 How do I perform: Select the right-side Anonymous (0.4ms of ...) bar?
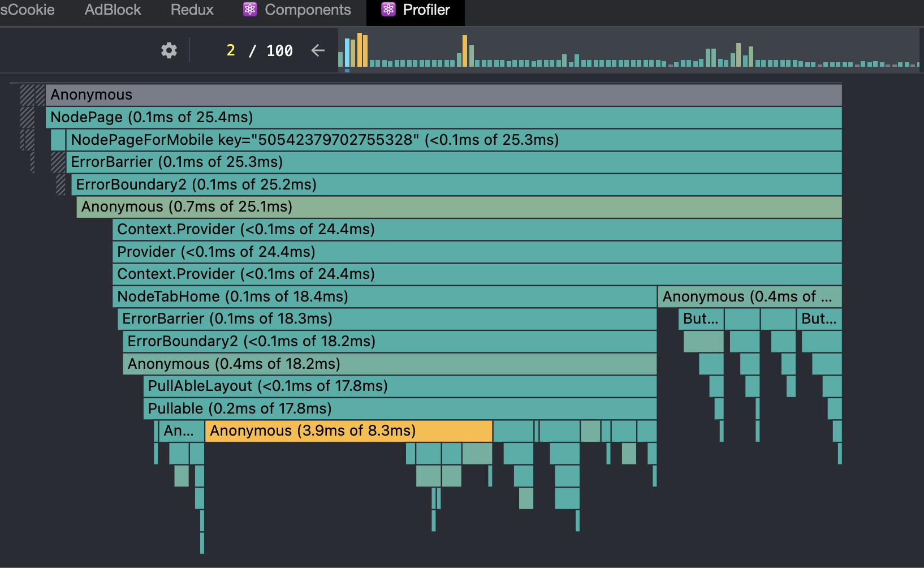tap(750, 296)
